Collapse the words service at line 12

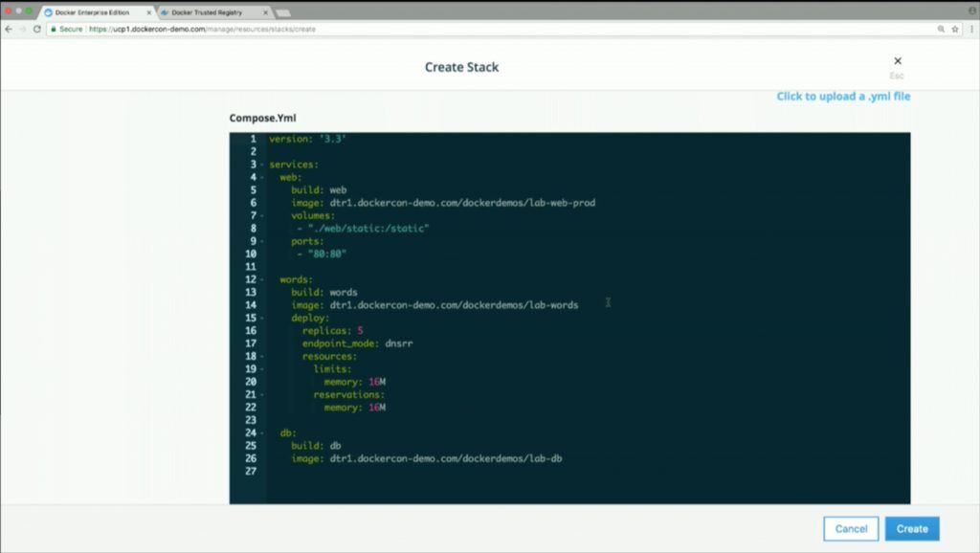pos(262,279)
